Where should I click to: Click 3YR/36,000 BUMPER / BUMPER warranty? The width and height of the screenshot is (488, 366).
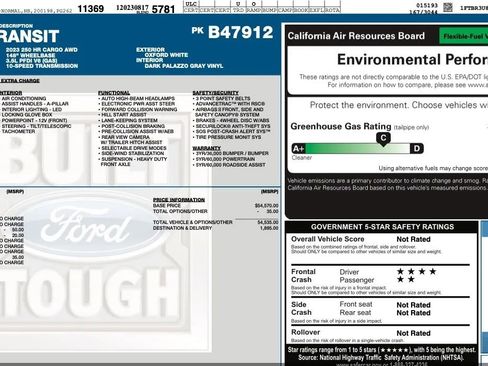coord(232,153)
